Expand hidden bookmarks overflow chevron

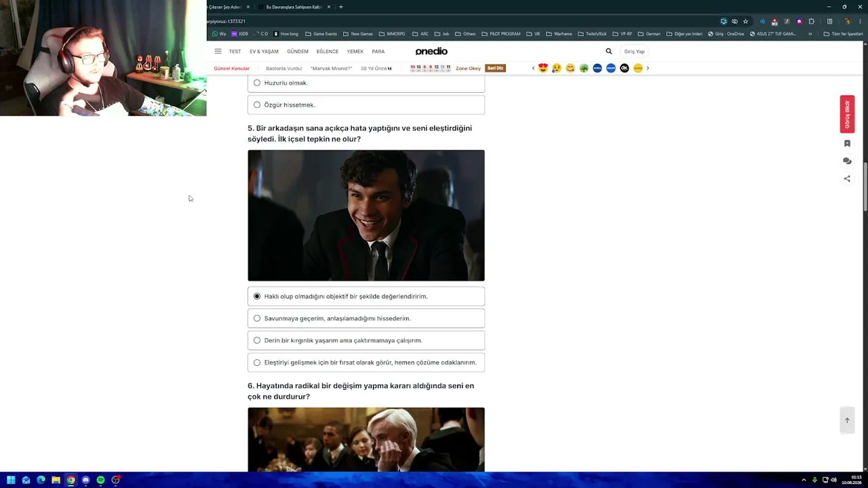click(x=810, y=34)
